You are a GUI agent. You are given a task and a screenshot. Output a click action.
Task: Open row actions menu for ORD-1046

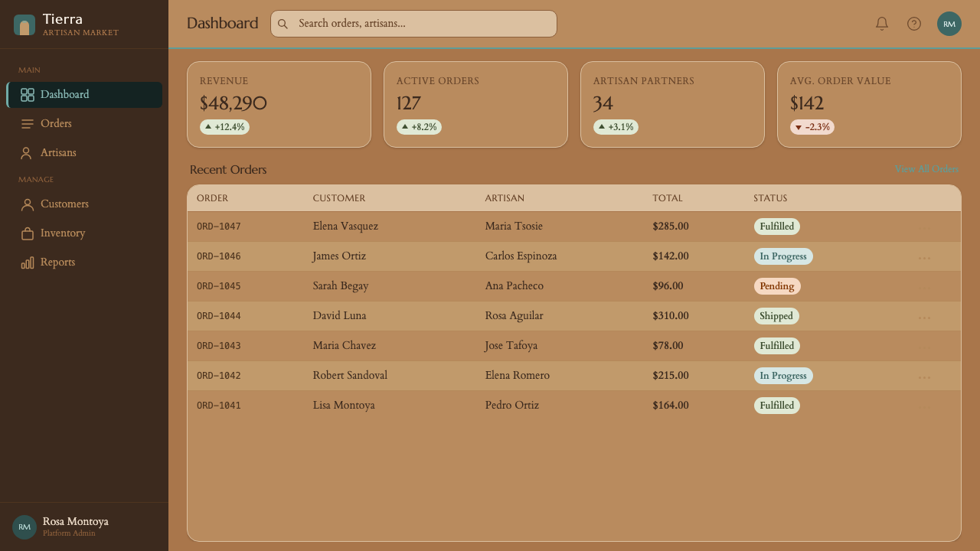pos(924,257)
